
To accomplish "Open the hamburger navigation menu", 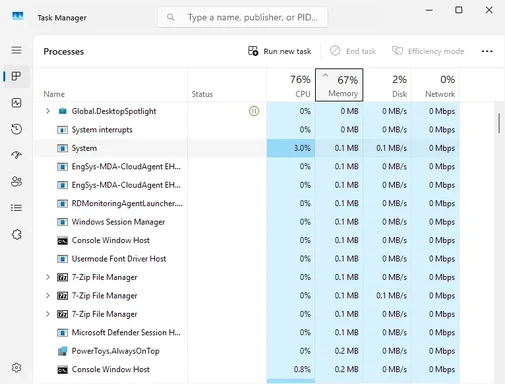I will tap(16, 50).
